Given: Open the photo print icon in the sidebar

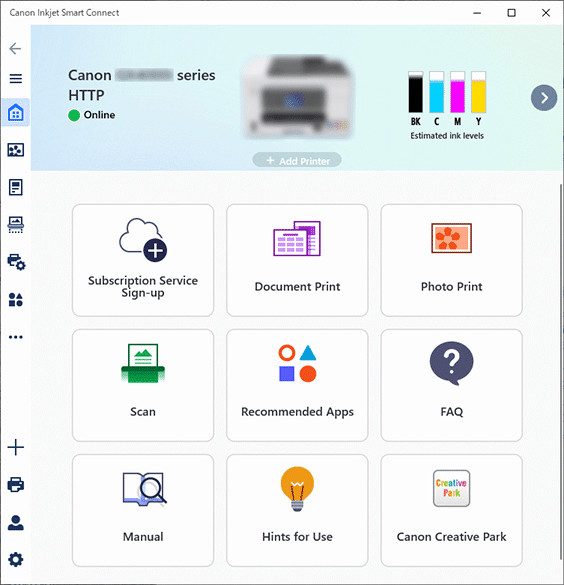Looking at the screenshot, I should click(16, 150).
